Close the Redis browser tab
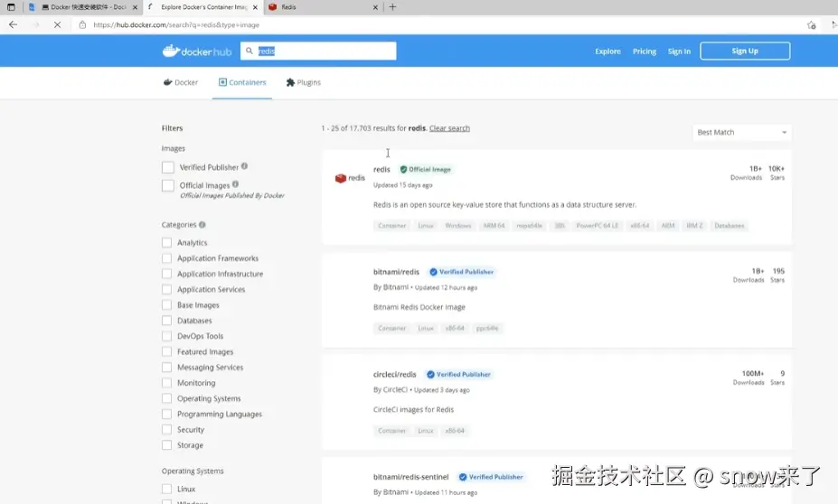The width and height of the screenshot is (838, 504). tap(375, 7)
